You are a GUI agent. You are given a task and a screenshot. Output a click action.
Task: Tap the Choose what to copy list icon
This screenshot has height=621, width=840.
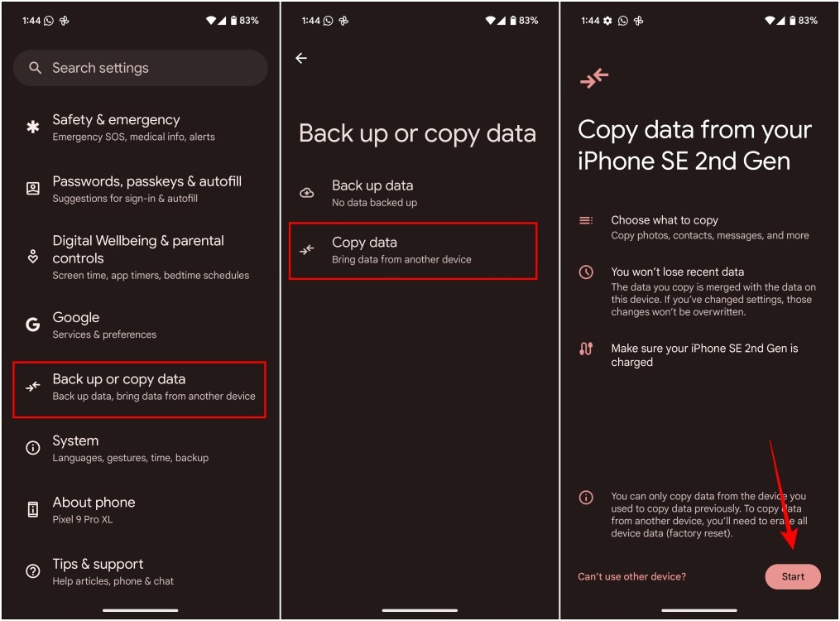coord(586,220)
